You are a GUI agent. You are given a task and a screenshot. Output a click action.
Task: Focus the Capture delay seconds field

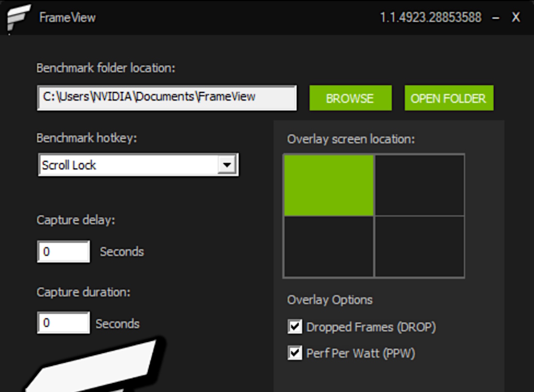63,252
